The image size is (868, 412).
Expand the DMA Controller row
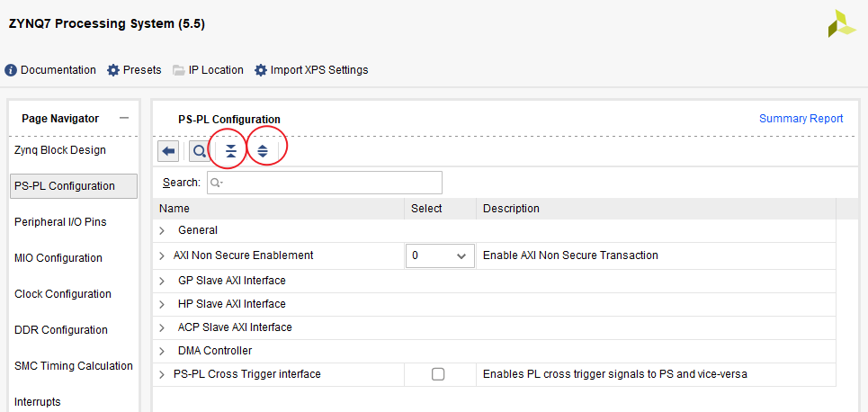(162, 351)
